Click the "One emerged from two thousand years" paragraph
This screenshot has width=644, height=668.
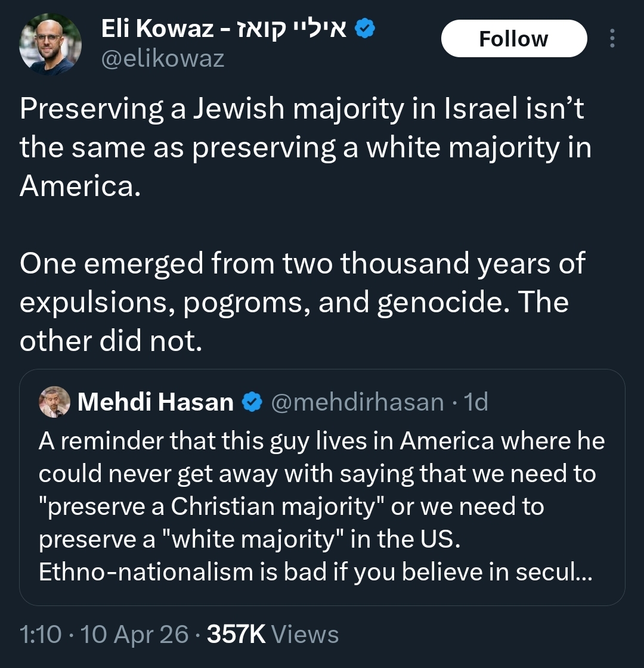point(302,302)
